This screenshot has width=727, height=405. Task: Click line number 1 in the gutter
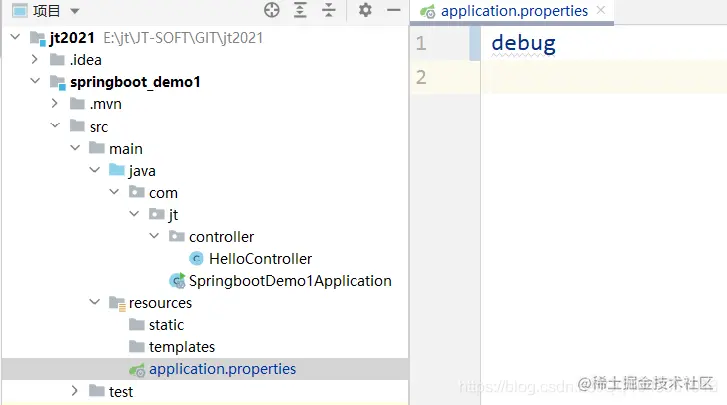[421, 44]
